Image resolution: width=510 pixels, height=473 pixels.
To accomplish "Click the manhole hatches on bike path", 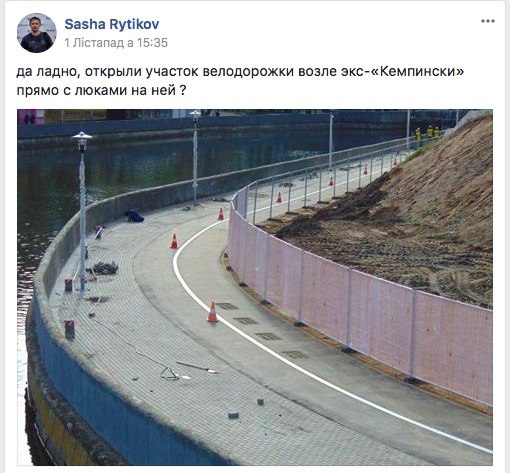I will (x=260, y=330).
